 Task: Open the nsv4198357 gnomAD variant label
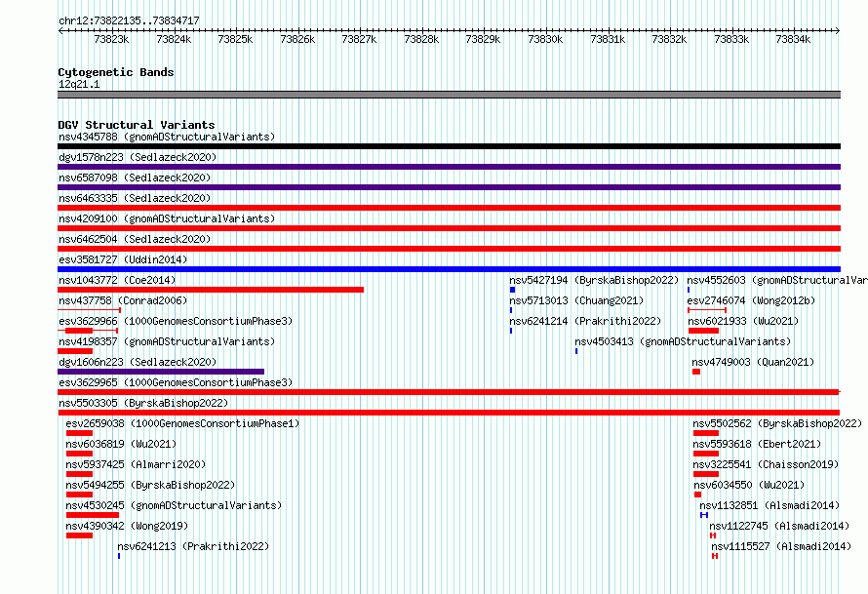[167, 341]
